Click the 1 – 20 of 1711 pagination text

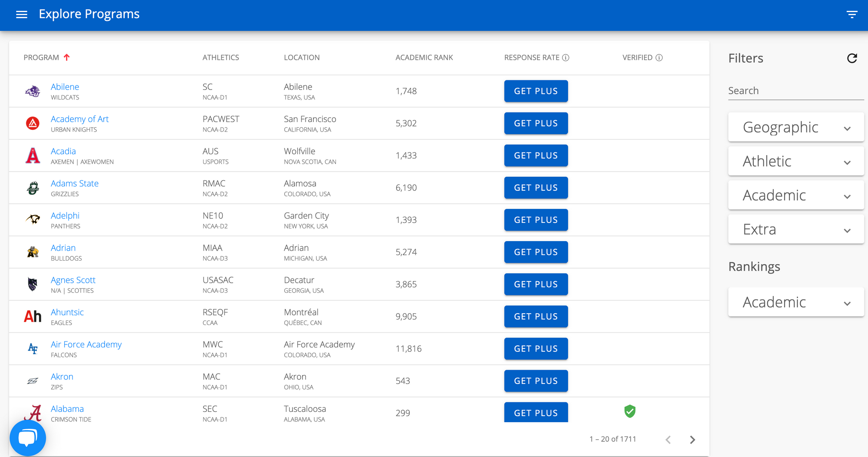point(612,439)
